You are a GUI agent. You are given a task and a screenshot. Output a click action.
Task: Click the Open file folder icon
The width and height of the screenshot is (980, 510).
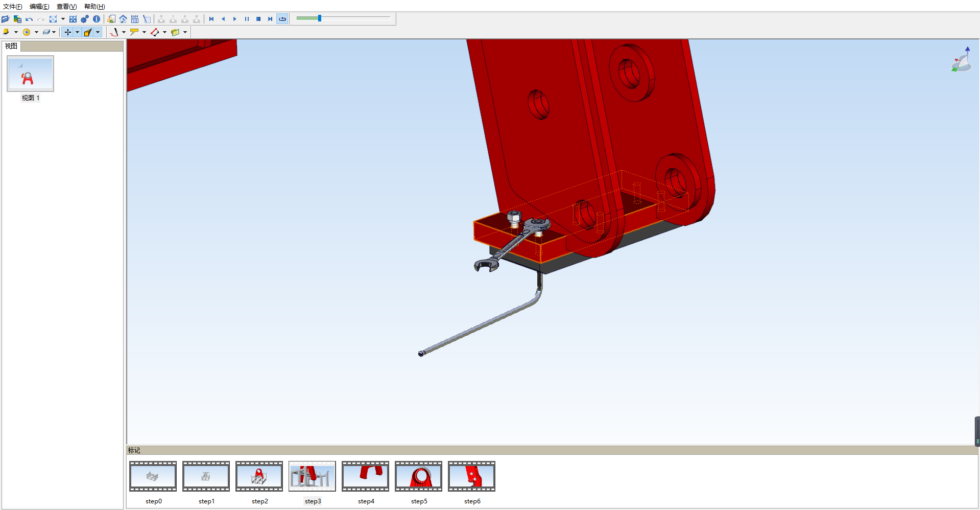6,19
